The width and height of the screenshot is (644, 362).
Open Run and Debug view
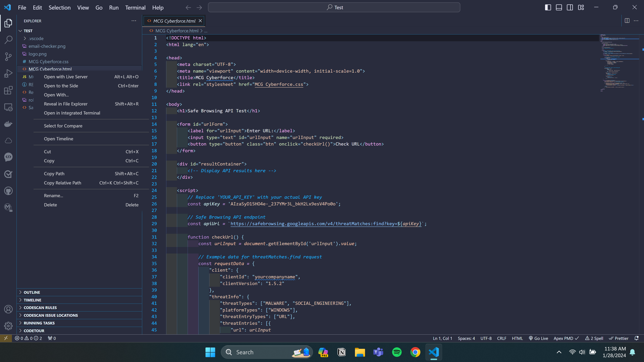click(x=8, y=73)
